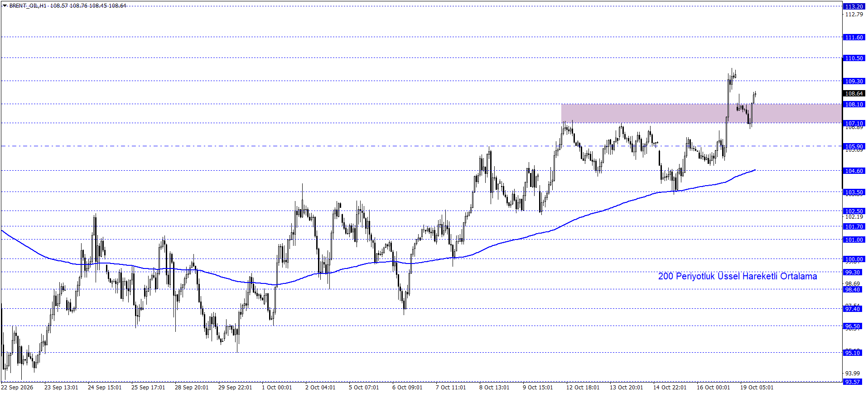This screenshot has height=393, width=868.
Task: Click the '19 Oct 05:01' time axis label
Action: click(x=757, y=387)
